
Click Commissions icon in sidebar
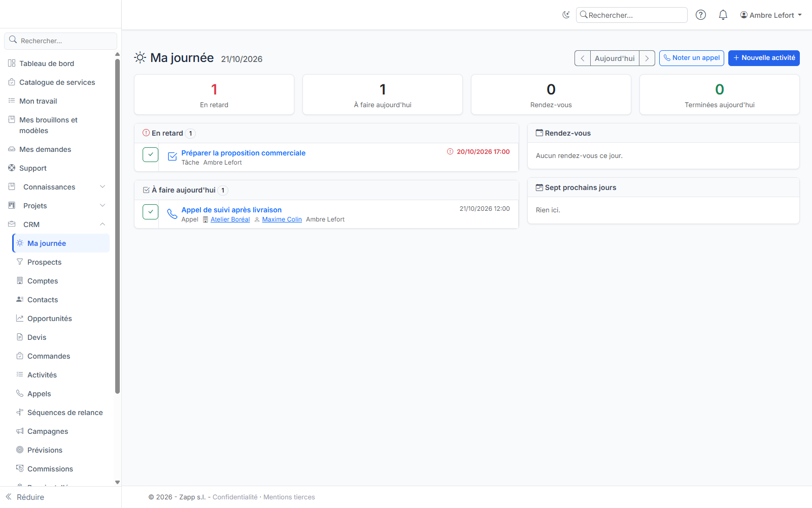coord(20,468)
